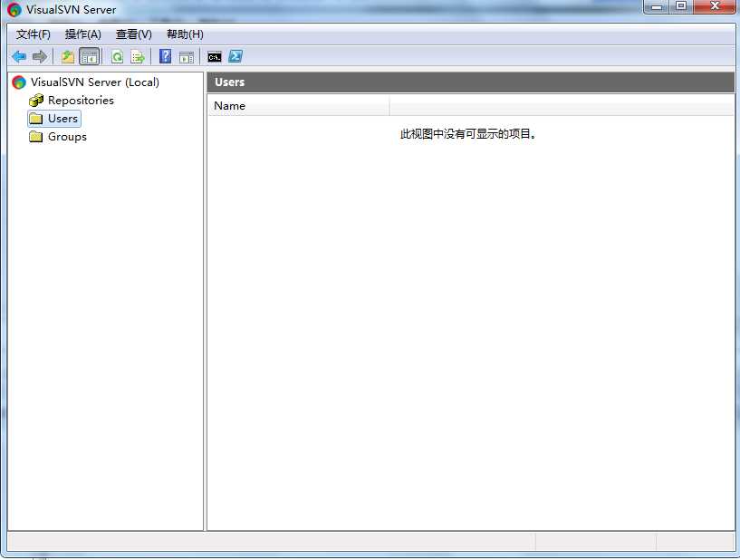Open the 操作(A) menu
Viewport: 740px width, 560px height.
point(83,34)
